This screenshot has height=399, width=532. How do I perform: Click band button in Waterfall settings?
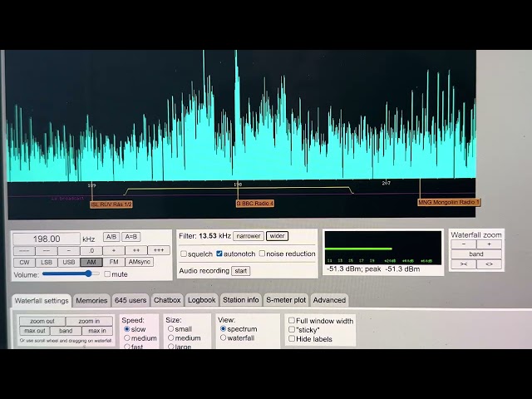click(66, 331)
